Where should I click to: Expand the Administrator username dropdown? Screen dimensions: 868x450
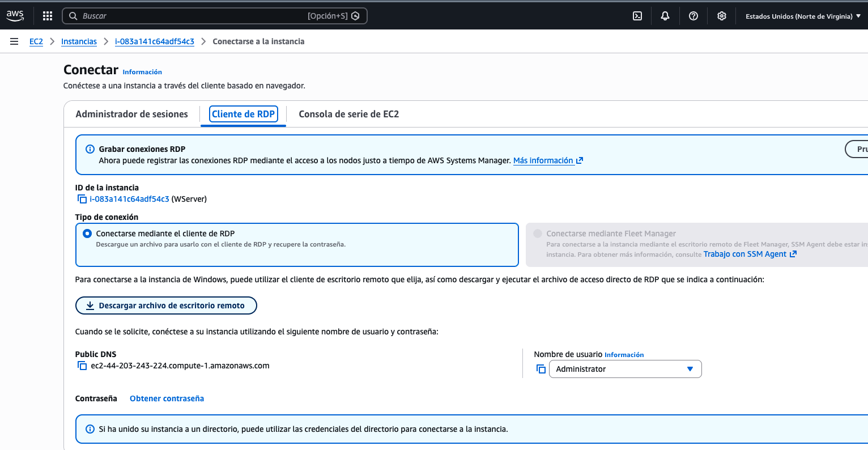pos(625,369)
